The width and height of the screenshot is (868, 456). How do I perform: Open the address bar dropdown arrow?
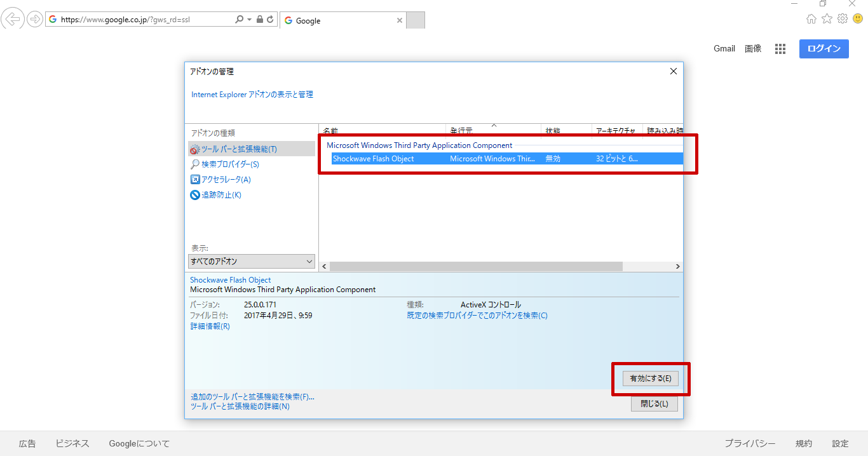tap(249, 20)
